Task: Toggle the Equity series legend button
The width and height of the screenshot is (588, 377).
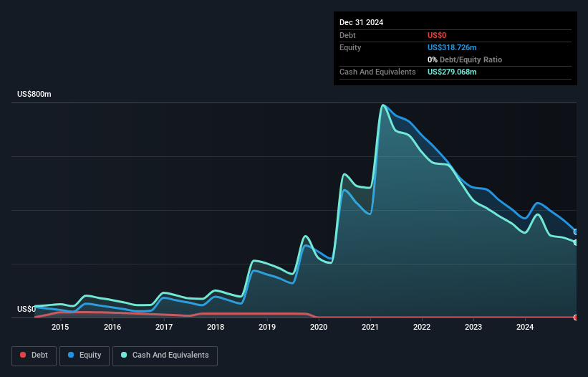Action: (x=85, y=355)
